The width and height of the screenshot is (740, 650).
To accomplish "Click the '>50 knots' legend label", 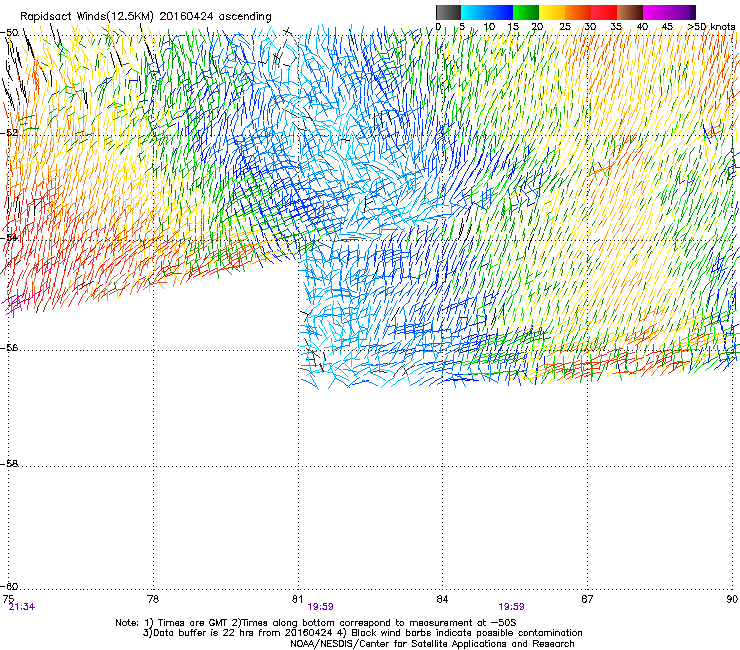I will pos(711,26).
